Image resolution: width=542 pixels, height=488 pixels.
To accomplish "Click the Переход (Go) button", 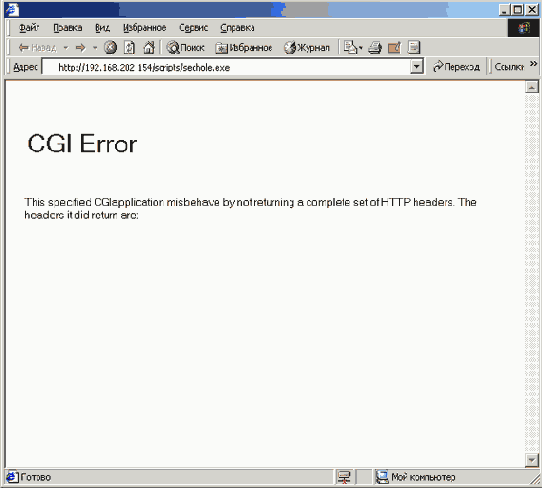I will (456, 66).
